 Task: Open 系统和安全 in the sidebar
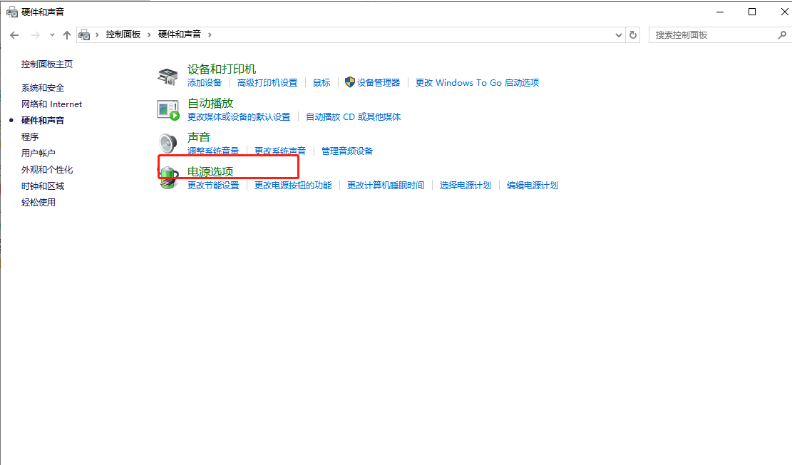pyautogui.click(x=42, y=88)
